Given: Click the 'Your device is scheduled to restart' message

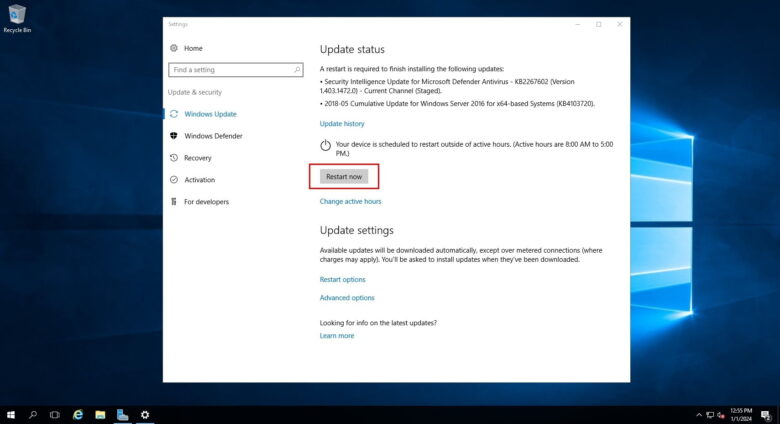Looking at the screenshot, I should (x=474, y=148).
